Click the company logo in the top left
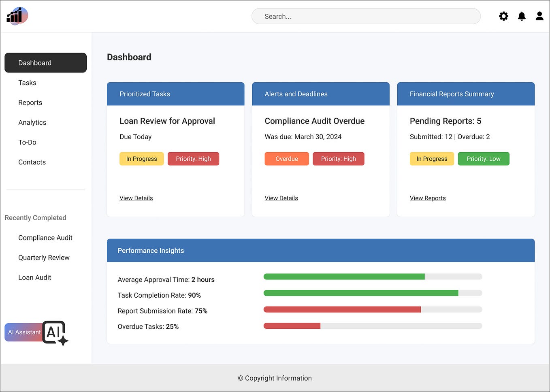550x392 pixels. click(x=17, y=16)
